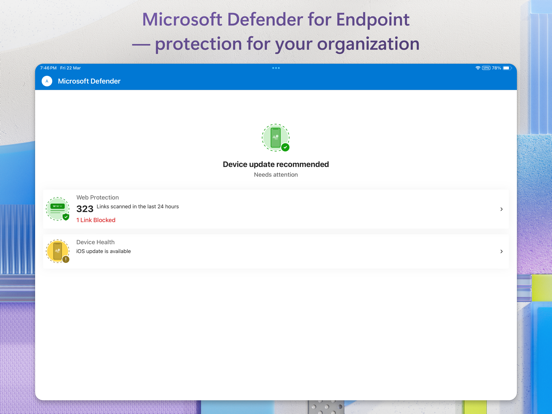Tap the three-dot multitasking indicator

point(276,68)
